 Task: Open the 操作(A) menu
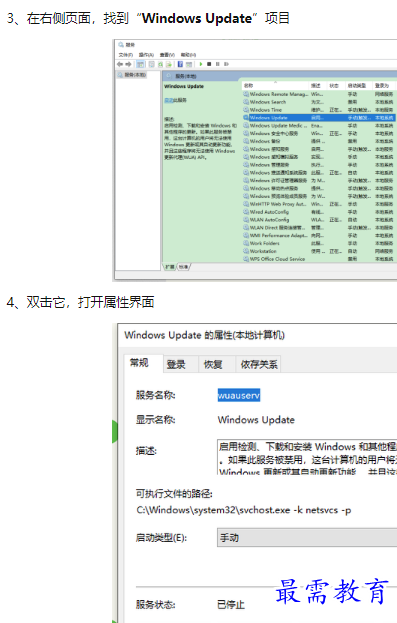[146, 55]
